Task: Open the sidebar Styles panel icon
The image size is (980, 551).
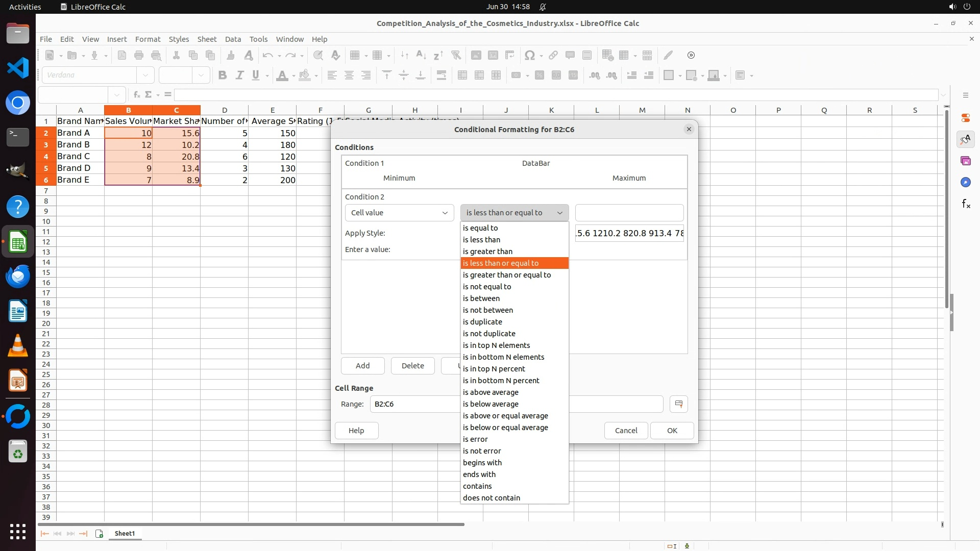Action: [965, 139]
